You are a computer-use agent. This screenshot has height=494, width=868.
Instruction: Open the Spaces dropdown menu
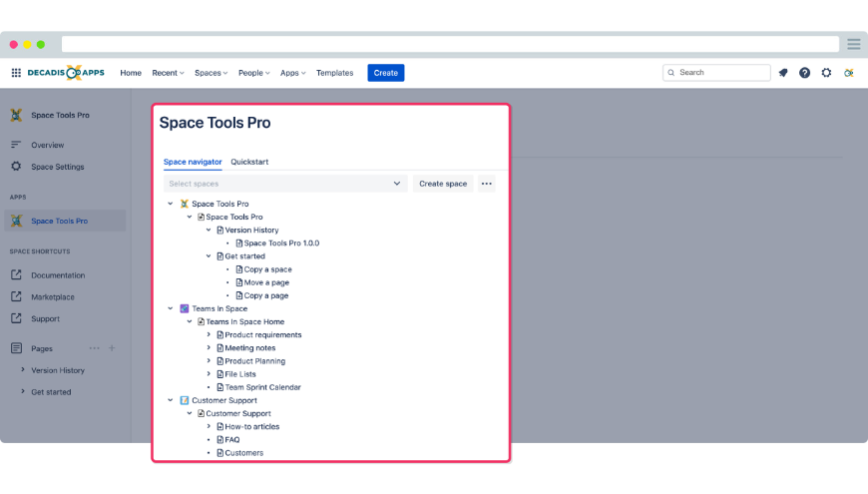pos(211,73)
